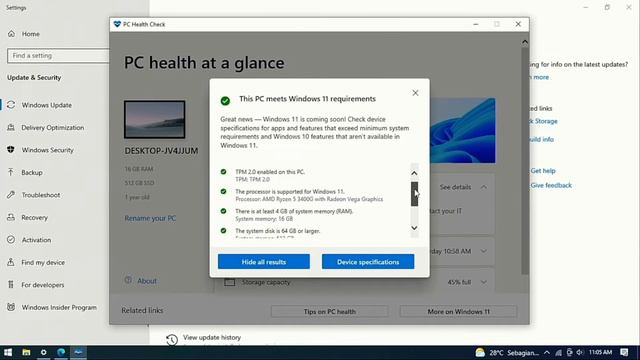
Task: Click Hide all results button
Action: 264,262
